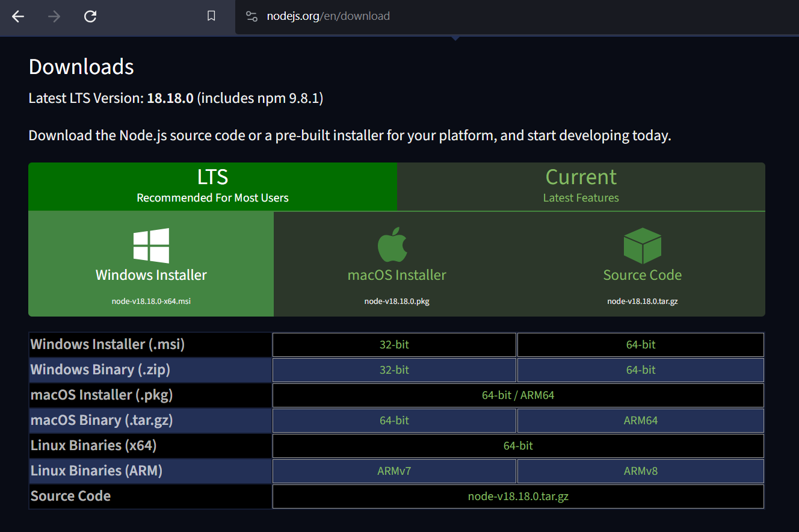Viewport: 799px width, 532px height.
Task: Click node-v18.18.0.tar.gz in the Source Code row
Action: pyautogui.click(x=518, y=496)
